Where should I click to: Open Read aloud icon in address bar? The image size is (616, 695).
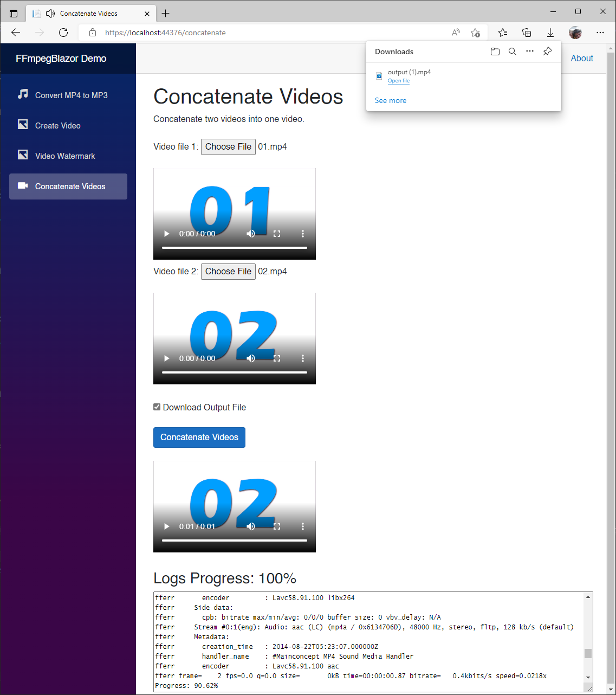pos(456,33)
